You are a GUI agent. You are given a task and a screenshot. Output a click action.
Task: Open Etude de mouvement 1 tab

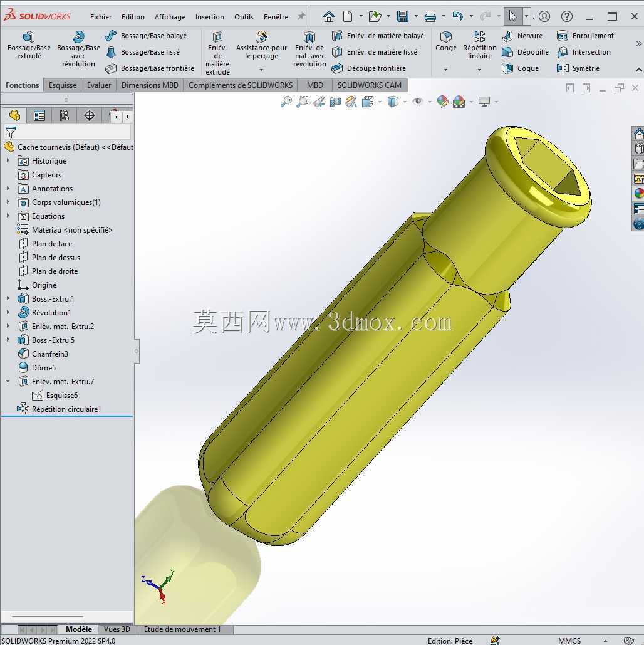click(182, 629)
